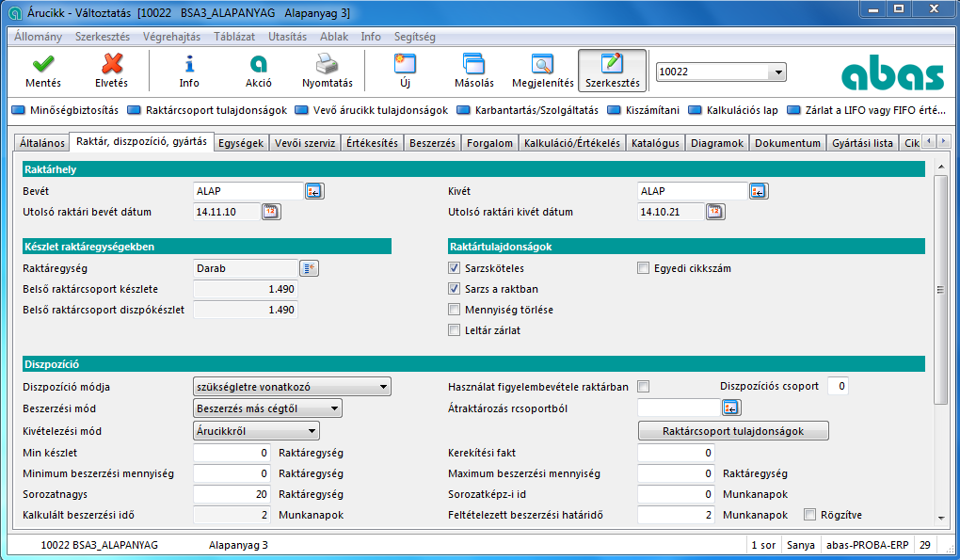The width and height of the screenshot is (960, 560).
Task: Click the scrollbar down arrow
Action: tap(940, 519)
